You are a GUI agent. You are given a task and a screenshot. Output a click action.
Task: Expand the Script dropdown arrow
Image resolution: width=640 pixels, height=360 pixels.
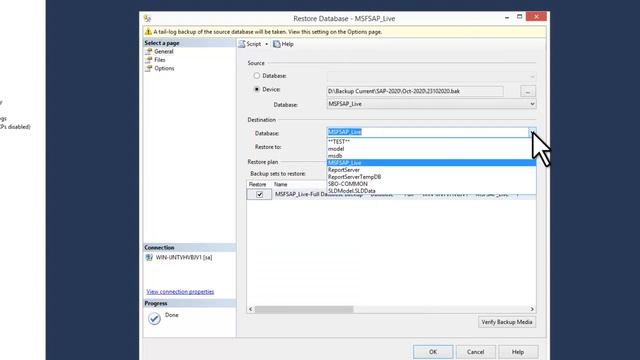click(267, 44)
